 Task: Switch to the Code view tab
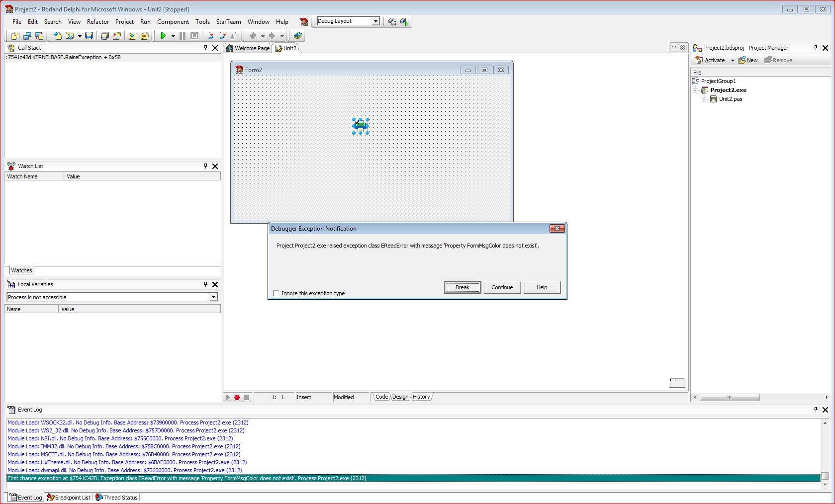(381, 397)
